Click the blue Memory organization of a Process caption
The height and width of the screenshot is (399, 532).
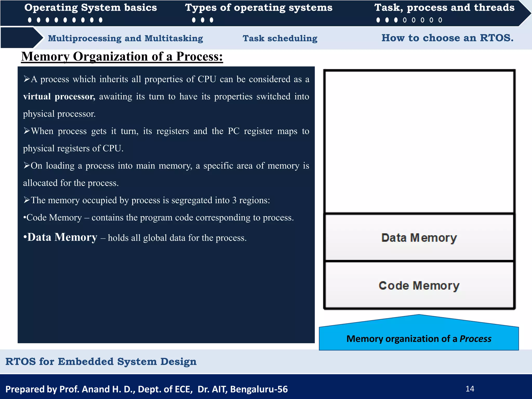(419, 338)
